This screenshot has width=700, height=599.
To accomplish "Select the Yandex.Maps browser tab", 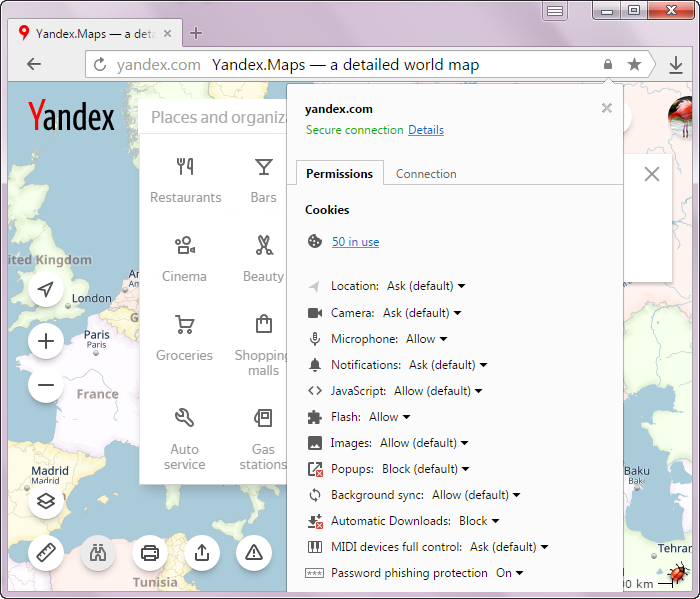I will pos(95,33).
